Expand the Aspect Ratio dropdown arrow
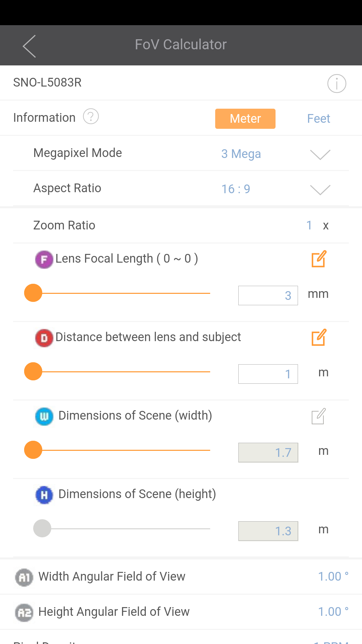Screen dimensions: 362x644 click(x=320, y=190)
